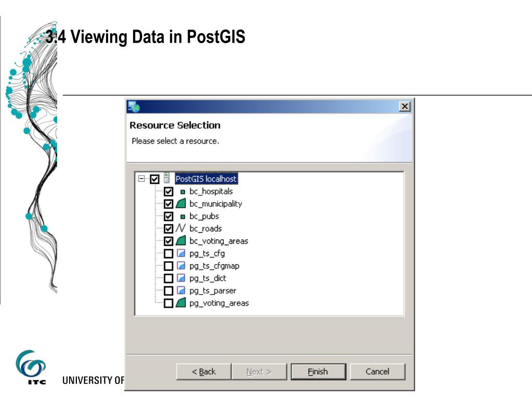532x399 pixels.
Task: Click the bc_voting_areas polygon icon
Action: (181, 241)
